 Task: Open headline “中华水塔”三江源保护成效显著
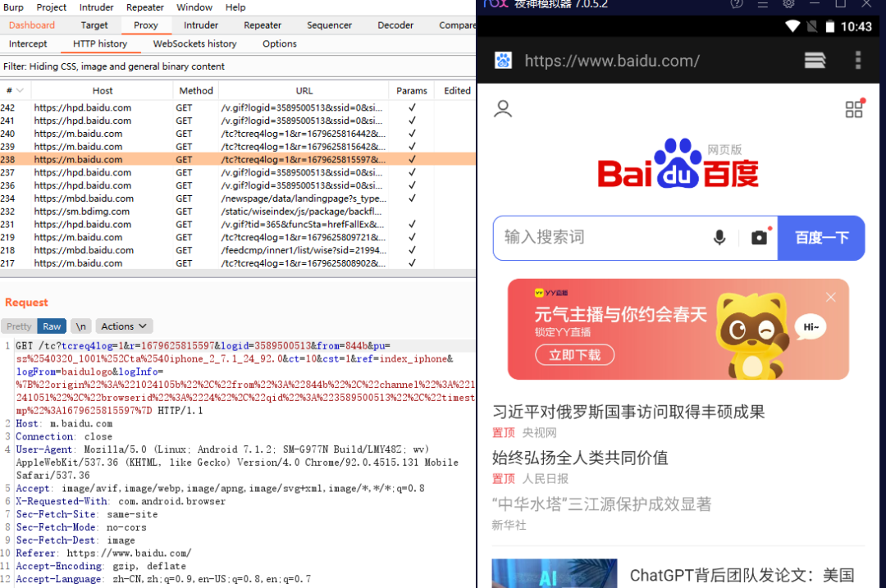pyautogui.click(x=601, y=504)
